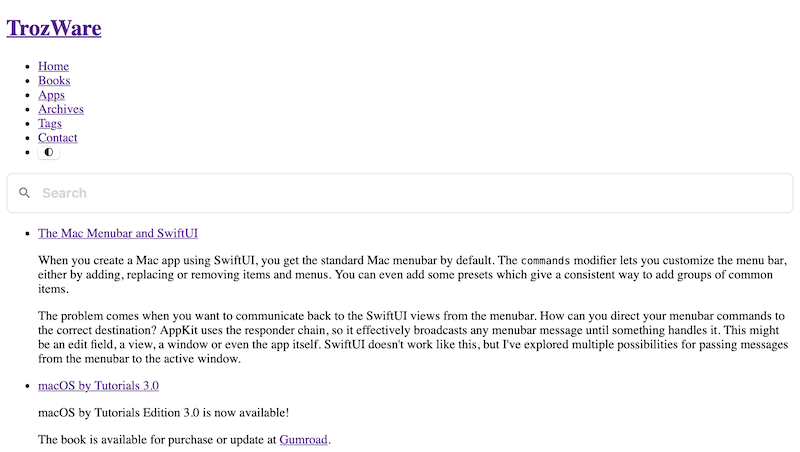Open the TrozWare site title link
Screen dimensions: 800x452
54,28
